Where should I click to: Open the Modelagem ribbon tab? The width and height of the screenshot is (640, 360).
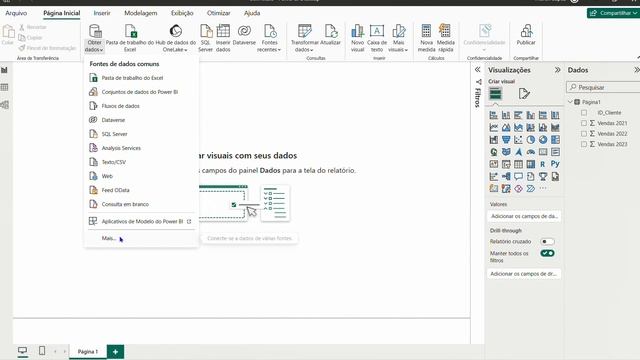(140, 13)
